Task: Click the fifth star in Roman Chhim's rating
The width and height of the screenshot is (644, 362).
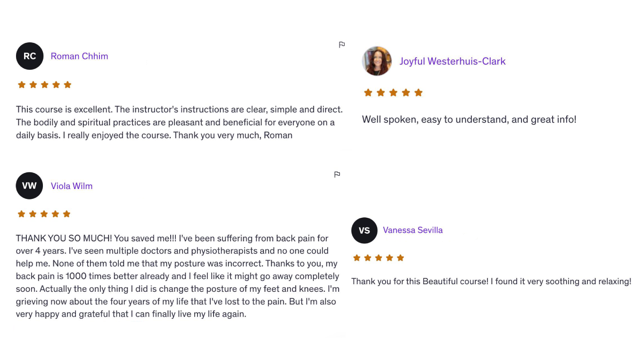Action: pos(67,85)
